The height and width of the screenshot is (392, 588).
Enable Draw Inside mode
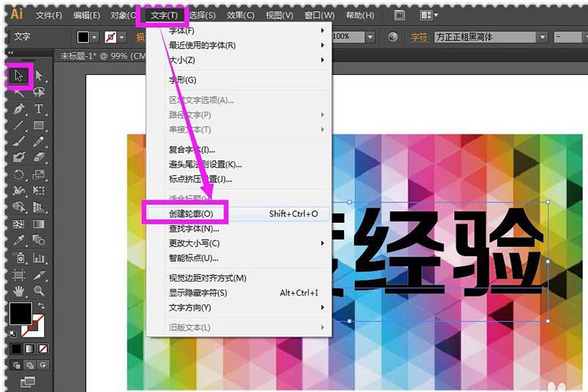(43, 365)
